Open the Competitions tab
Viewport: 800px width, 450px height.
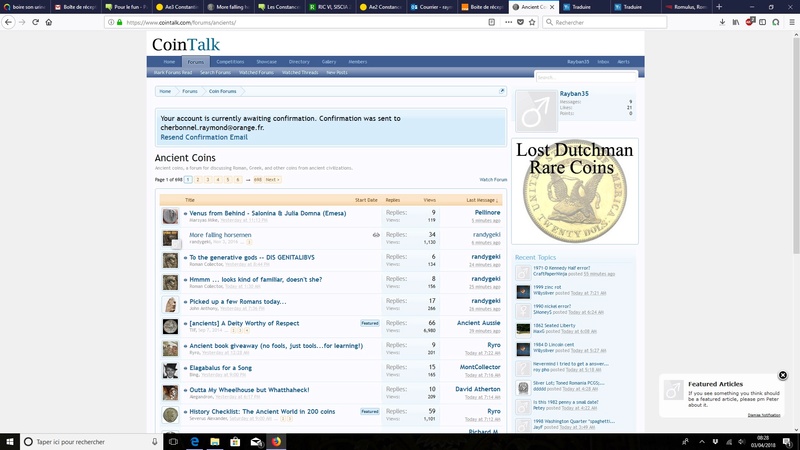coord(230,62)
